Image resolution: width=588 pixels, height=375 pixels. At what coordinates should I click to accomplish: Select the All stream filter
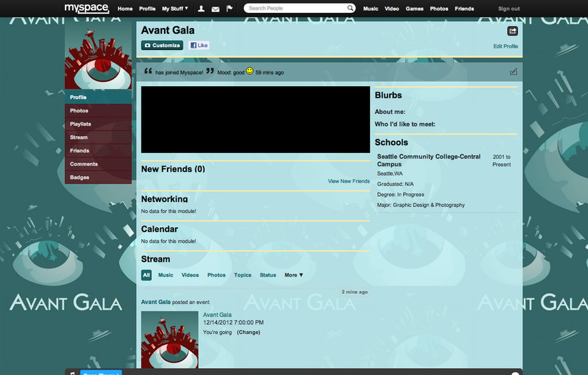tap(146, 275)
